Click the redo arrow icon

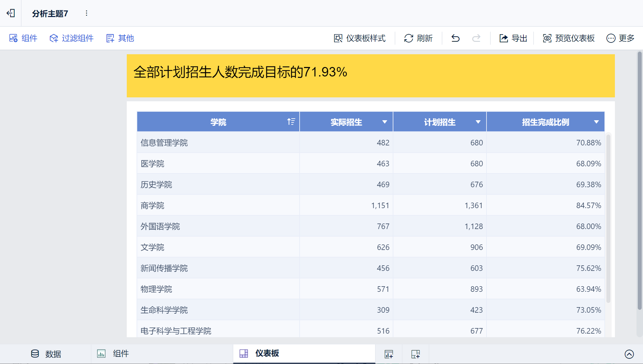point(476,38)
